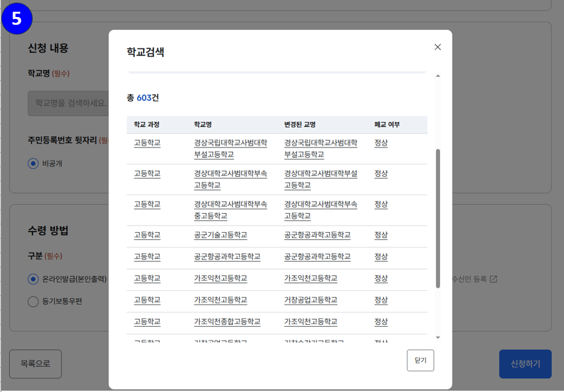This screenshot has height=392, width=564.
Task: Click 정상 status in the 가조익천종합고등학교 row
Action: click(x=381, y=322)
